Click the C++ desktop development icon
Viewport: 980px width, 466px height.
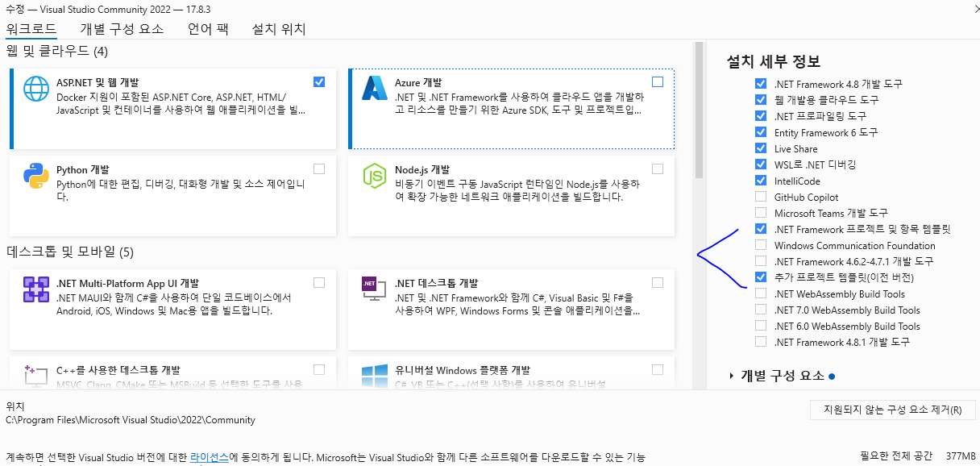click(37, 376)
